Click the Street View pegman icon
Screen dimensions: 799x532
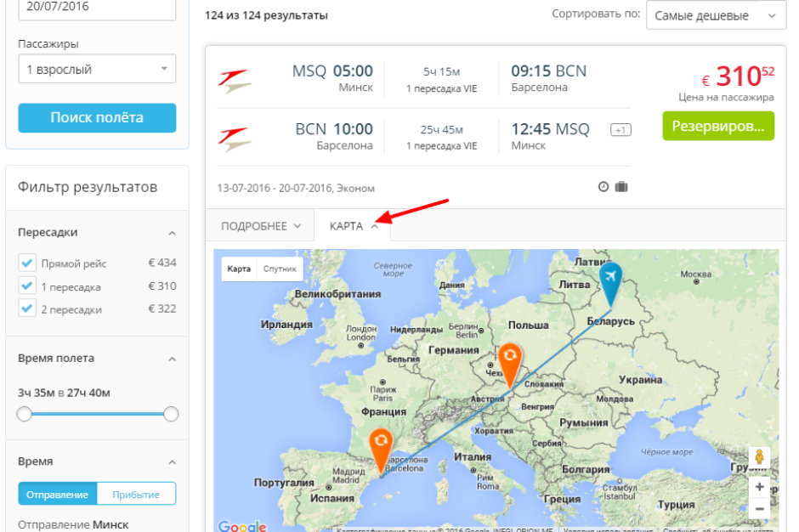tap(759, 457)
